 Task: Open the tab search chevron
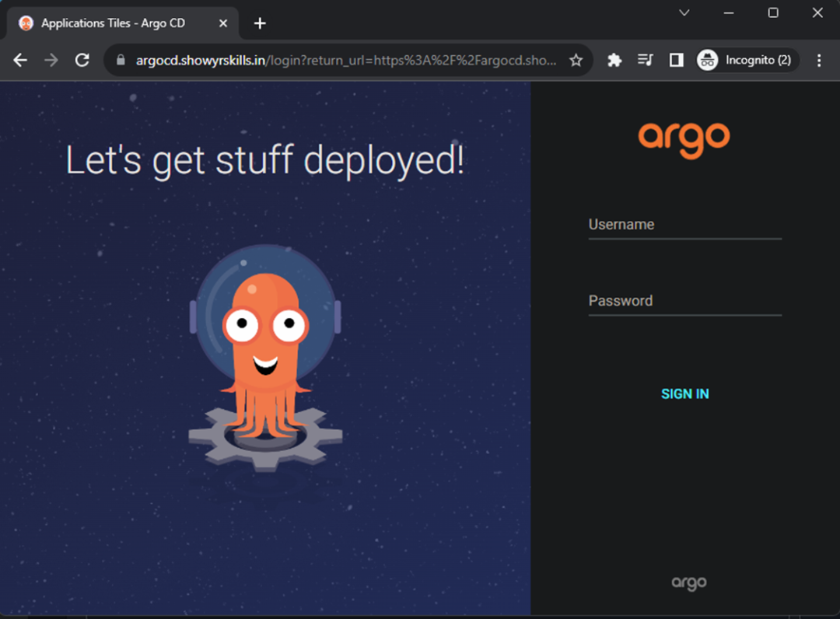pyautogui.click(x=684, y=12)
